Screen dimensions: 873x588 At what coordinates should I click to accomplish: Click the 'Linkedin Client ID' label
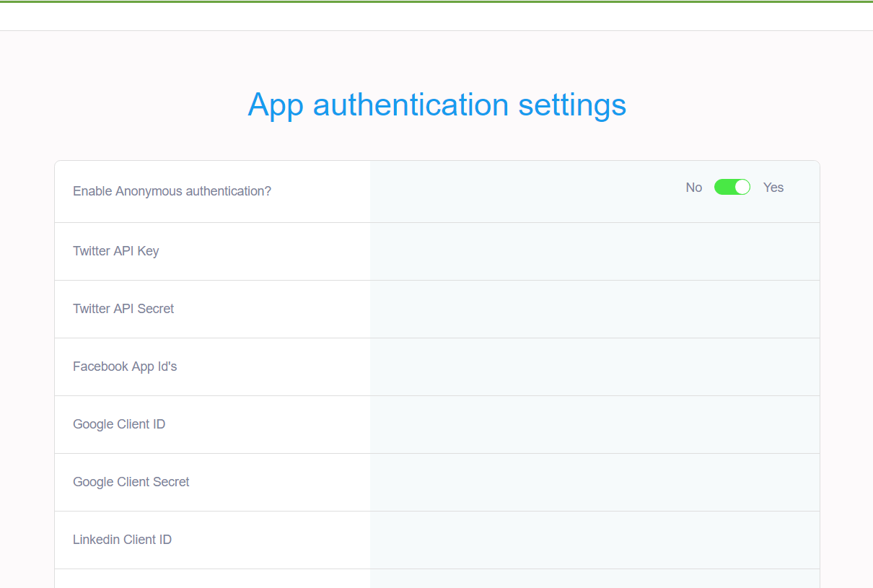coord(122,540)
